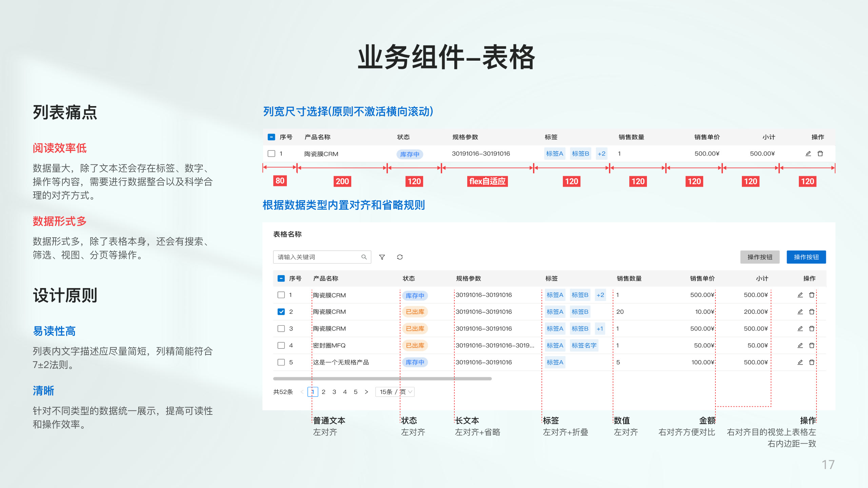Go to page 4 in pagination
The width and height of the screenshot is (868, 488).
click(x=345, y=392)
